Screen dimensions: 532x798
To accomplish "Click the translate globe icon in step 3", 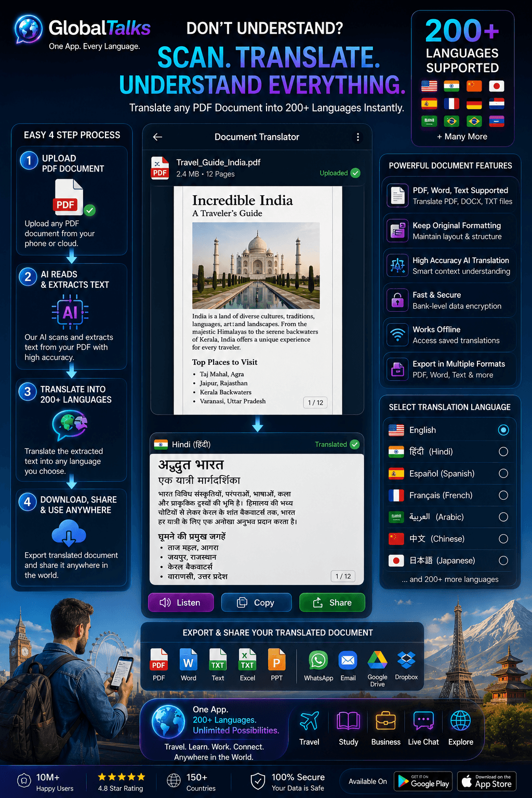I will click(x=70, y=425).
